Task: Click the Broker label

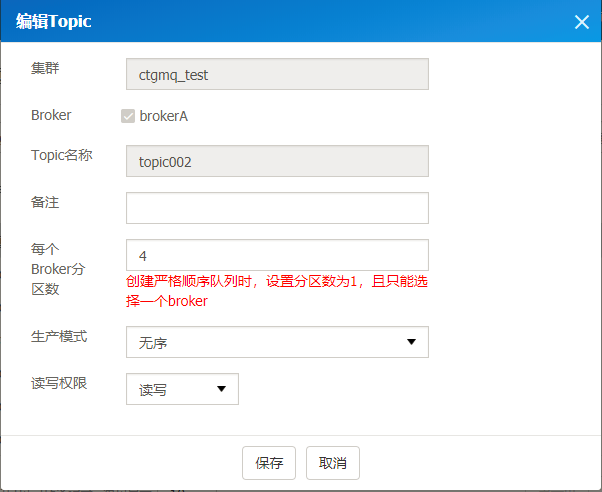Action: coord(51,115)
